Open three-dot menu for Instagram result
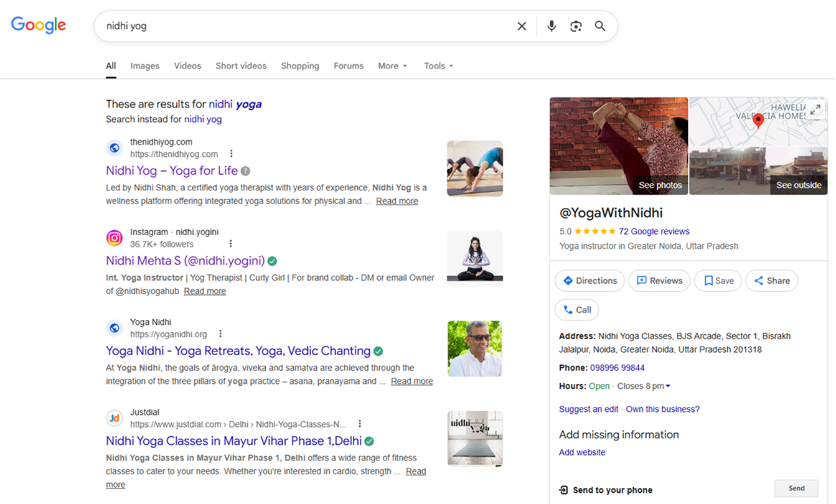836x504 pixels. 230,244
